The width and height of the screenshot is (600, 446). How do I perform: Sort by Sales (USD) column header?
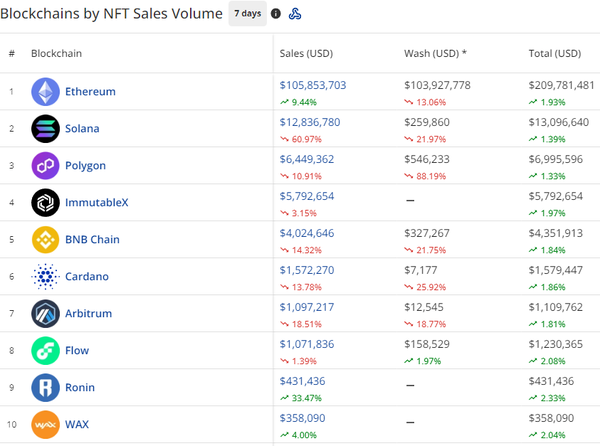306,53
